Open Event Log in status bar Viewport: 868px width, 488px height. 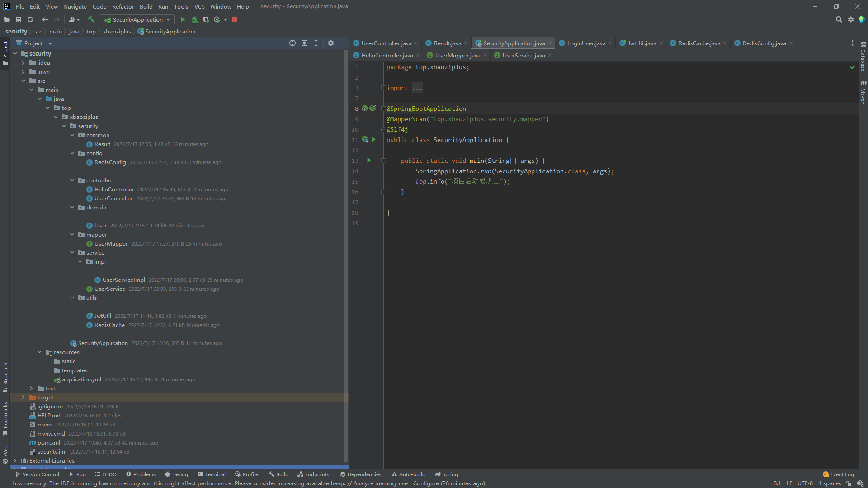pyautogui.click(x=839, y=474)
